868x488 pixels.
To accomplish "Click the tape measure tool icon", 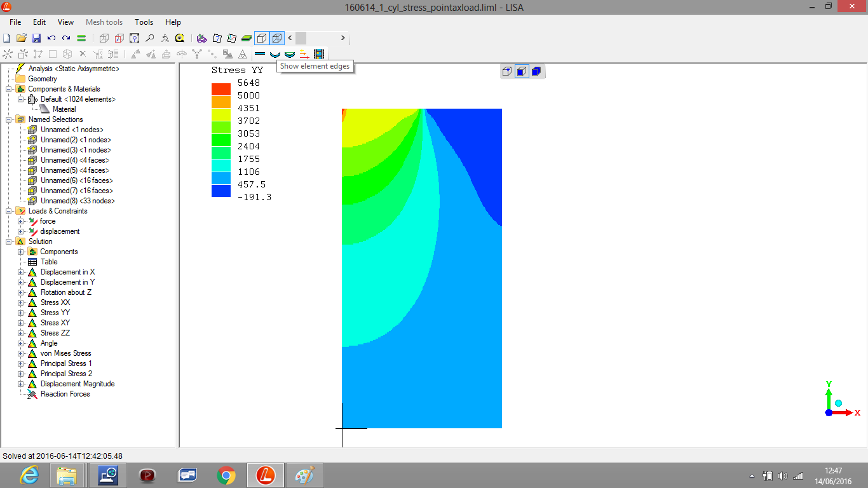I will pyautogui.click(x=180, y=38).
